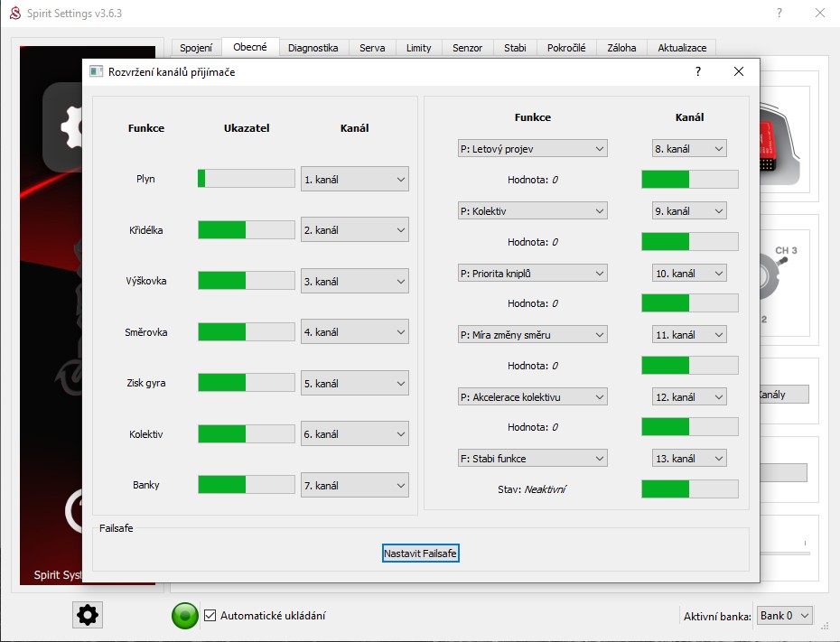
Task: Click the Křidélka indicator bar
Action: pos(246,230)
